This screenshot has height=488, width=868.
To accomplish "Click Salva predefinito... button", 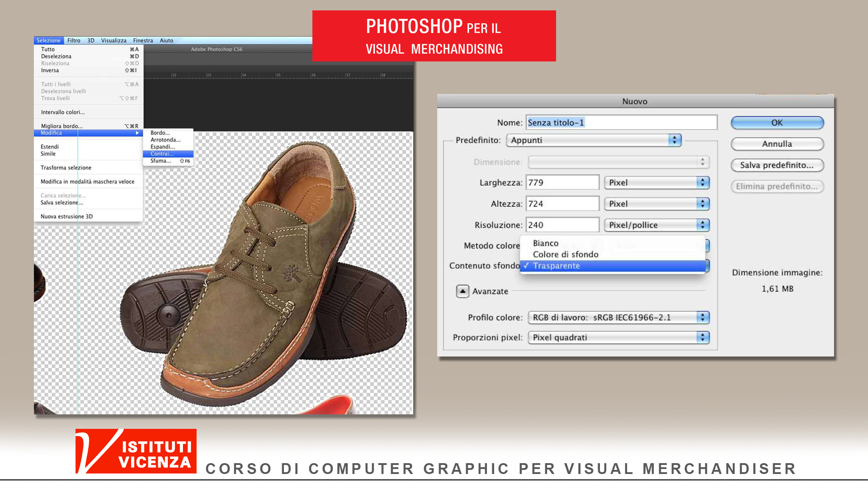I will [777, 165].
